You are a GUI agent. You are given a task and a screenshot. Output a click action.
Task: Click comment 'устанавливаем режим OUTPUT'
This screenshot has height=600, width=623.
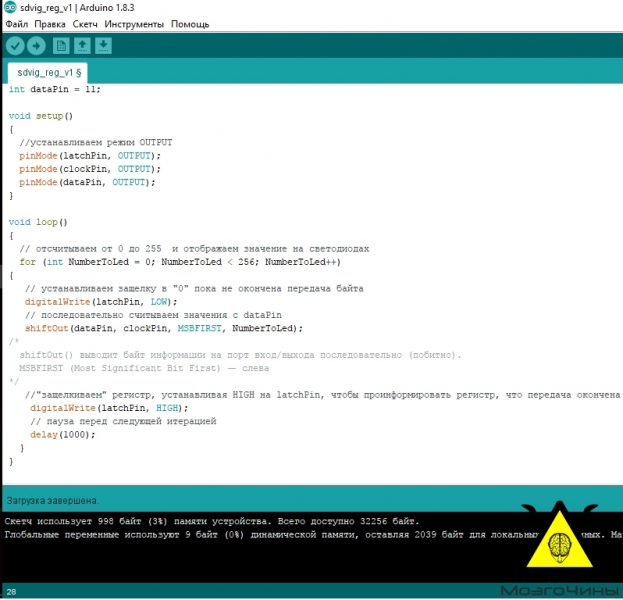point(96,142)
